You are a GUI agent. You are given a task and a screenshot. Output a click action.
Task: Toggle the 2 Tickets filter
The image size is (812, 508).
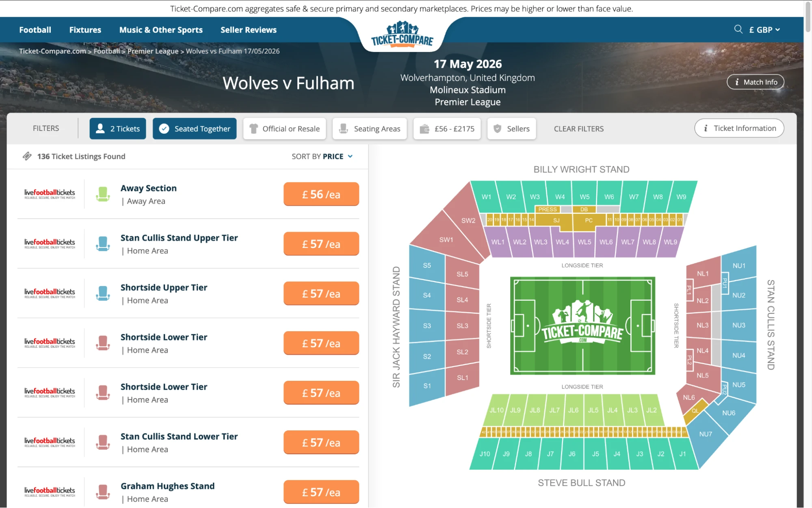(117, 128)
